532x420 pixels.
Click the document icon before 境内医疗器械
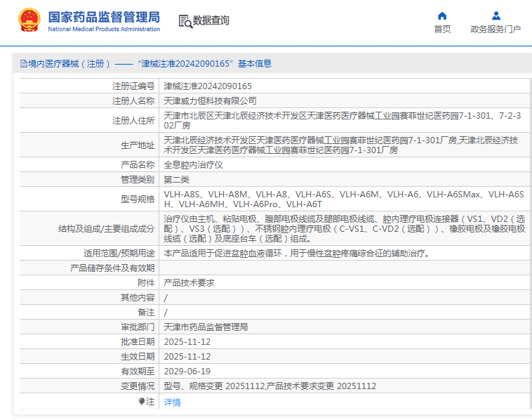point(24,63)
